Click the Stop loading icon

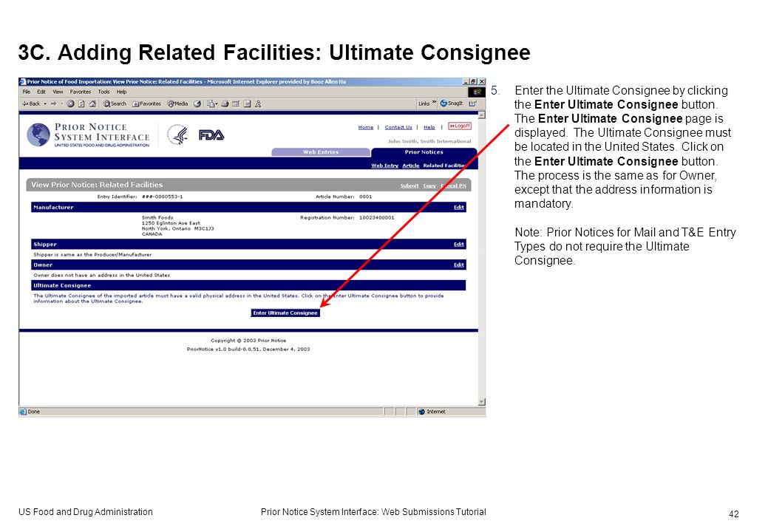click(x=70, y=103)
